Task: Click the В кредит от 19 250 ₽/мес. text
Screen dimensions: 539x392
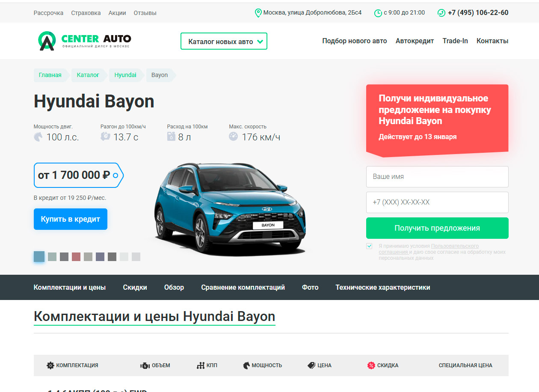Action: [x=70, y=198]
